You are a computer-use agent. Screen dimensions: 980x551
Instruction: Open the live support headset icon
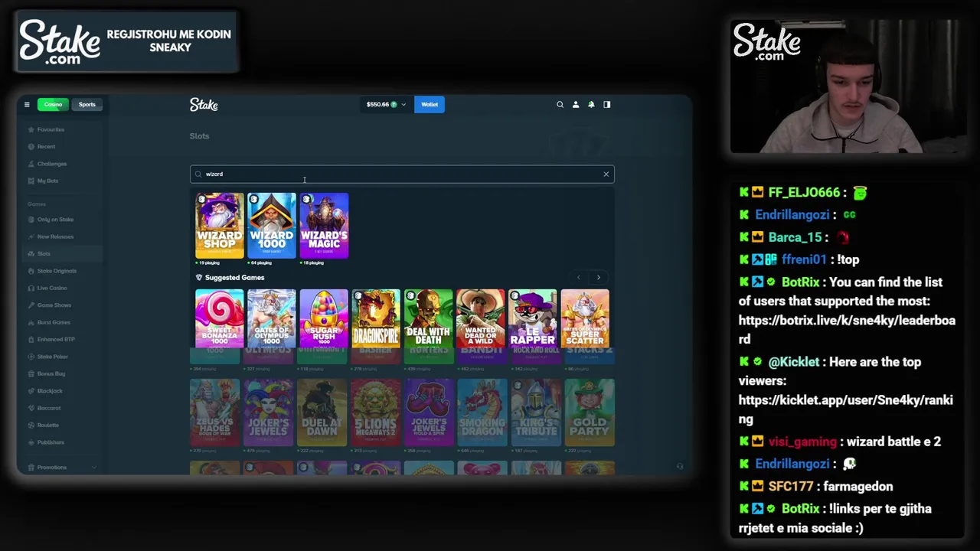click(679, 466)
